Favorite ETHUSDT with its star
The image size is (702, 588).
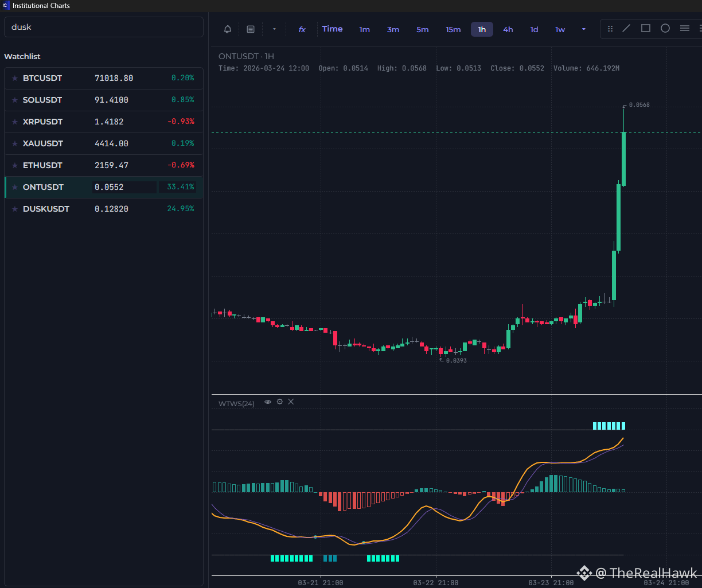click(15, 165)
